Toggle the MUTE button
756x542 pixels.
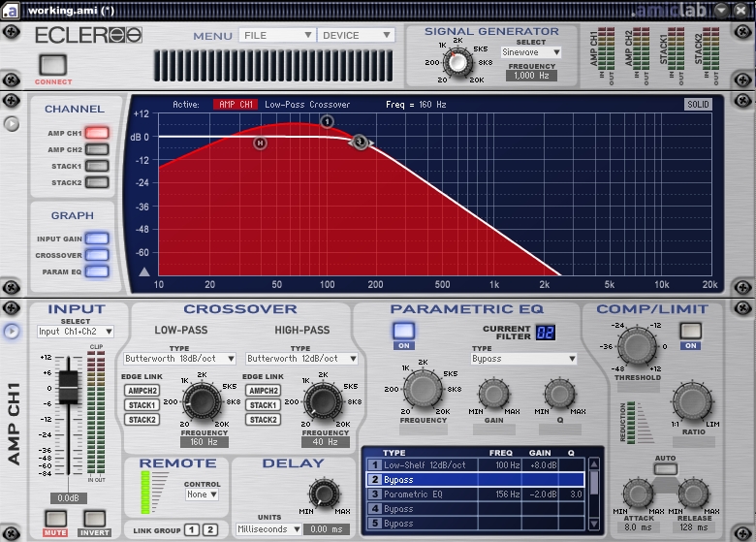click(x=55, y=519)
